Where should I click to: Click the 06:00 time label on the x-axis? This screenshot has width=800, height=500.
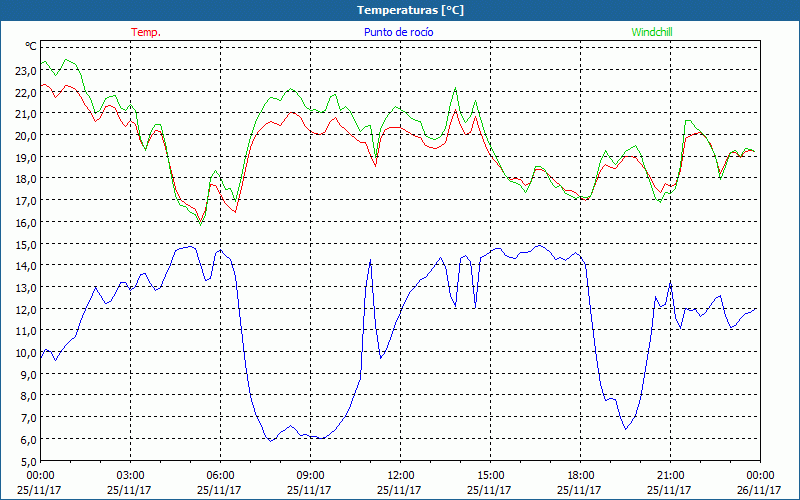coord(220,476)
